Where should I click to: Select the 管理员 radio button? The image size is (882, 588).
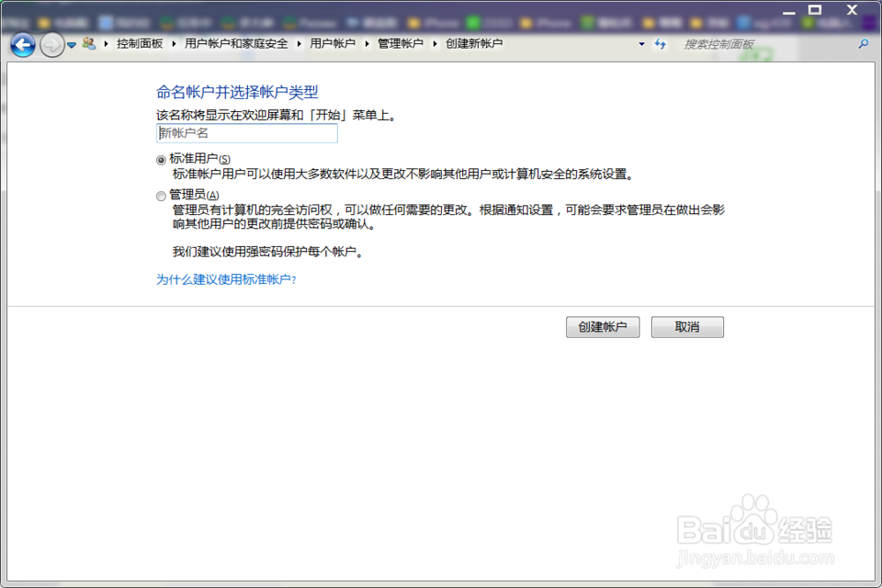(x=160, y=195)
